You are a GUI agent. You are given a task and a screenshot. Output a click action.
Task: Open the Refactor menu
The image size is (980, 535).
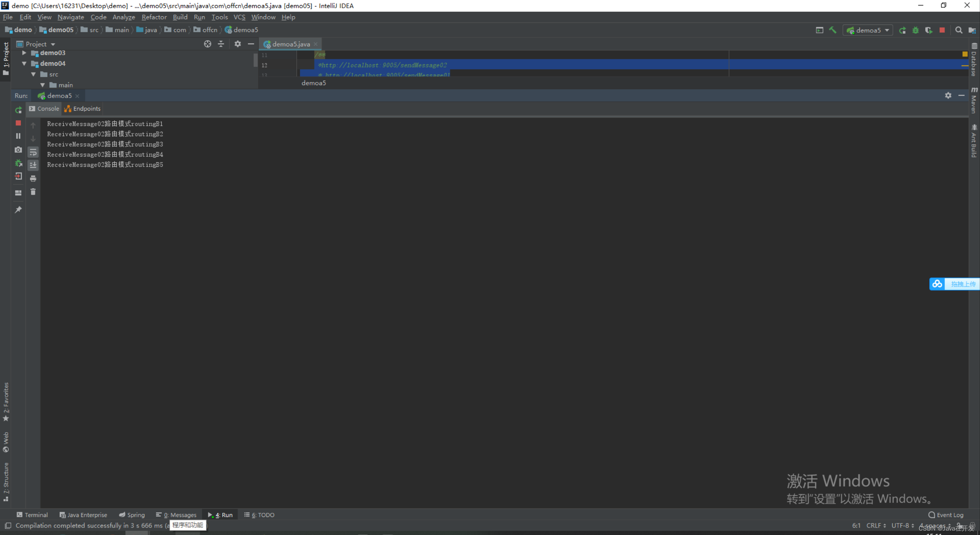(154, 17)
